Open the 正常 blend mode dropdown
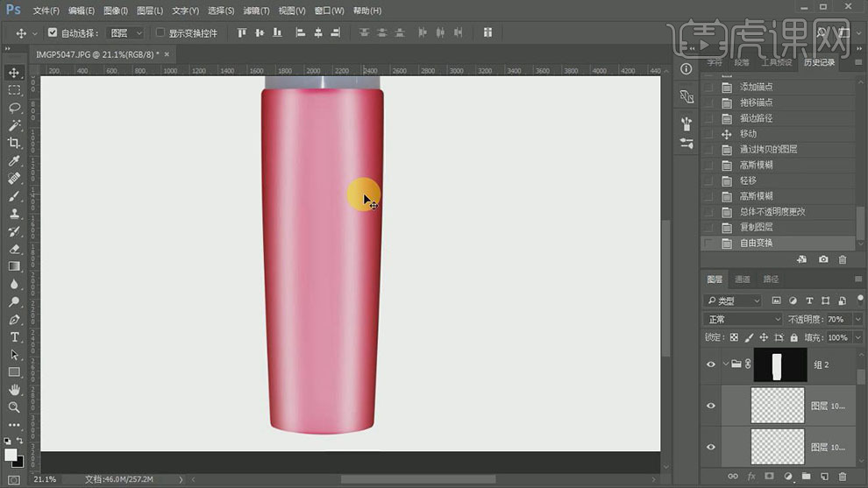This screenshot has height=488, width=868. click(x=743, y=320)
